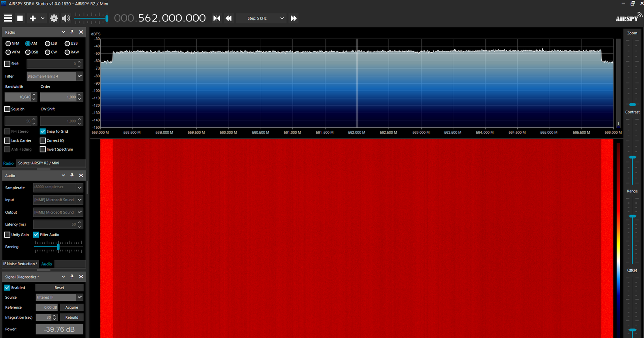This screenshot has height=338, width=644.
Task: Step frequency up with double-right arrows
Action: pos(294,18)
